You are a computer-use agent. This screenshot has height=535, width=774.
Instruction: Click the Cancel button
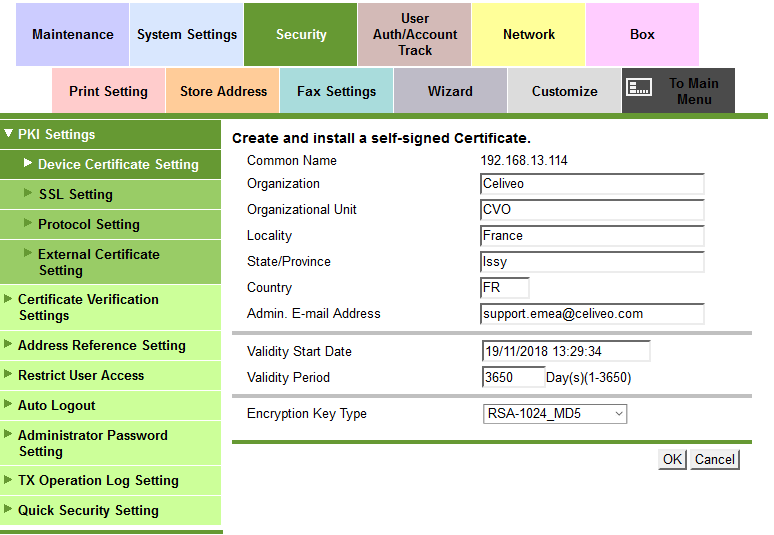click(x=715, y=459)
